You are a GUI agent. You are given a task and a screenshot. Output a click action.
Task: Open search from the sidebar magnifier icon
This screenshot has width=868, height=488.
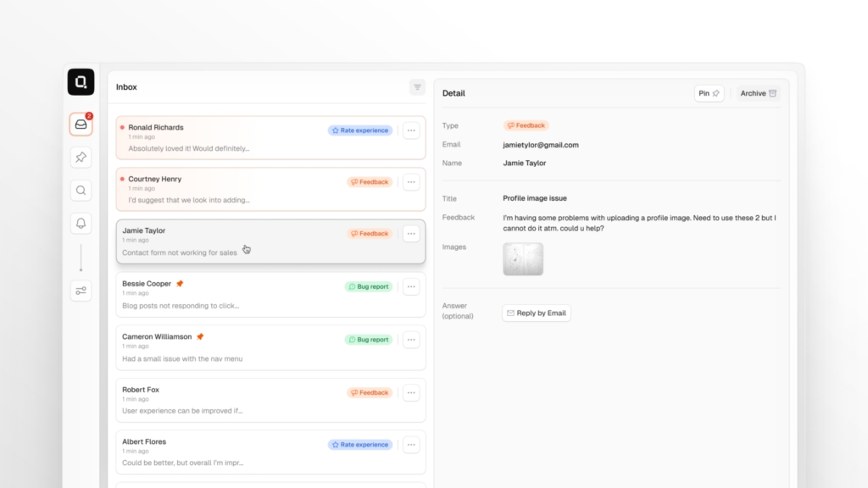click(x=81, y=191)
